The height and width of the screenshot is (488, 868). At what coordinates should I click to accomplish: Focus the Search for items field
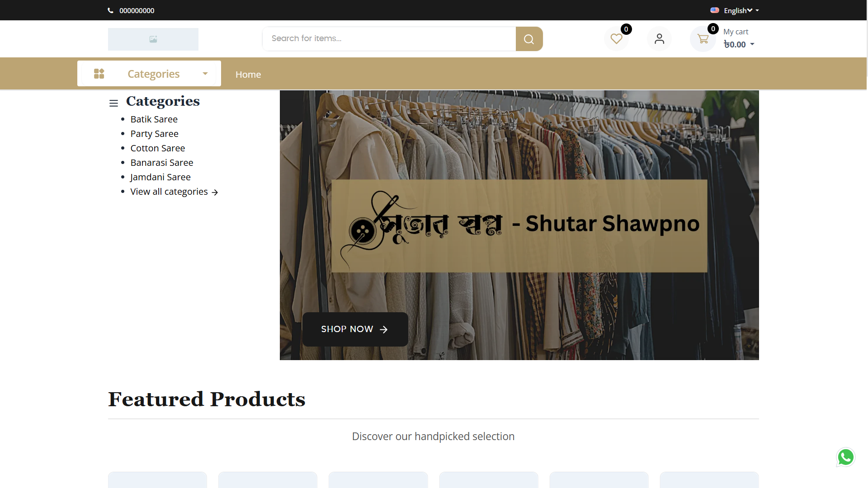click(389, 39)
